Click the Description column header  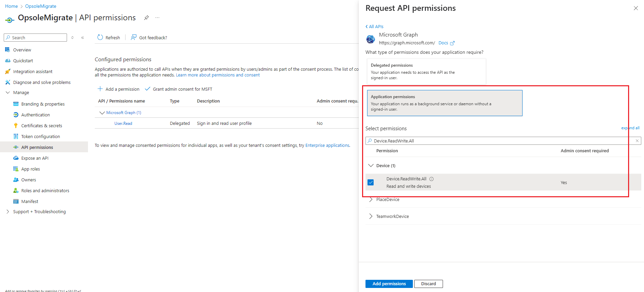point(208,101)
